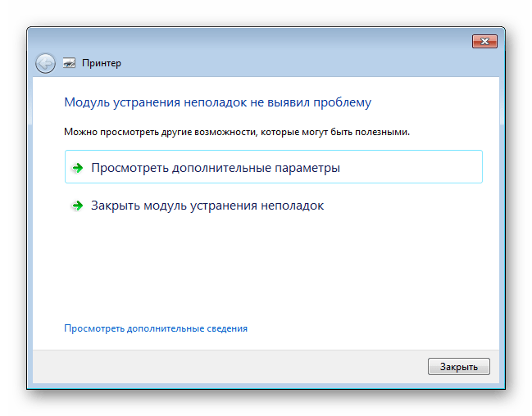Click green arrow beside Закрыть модуль

78,206
